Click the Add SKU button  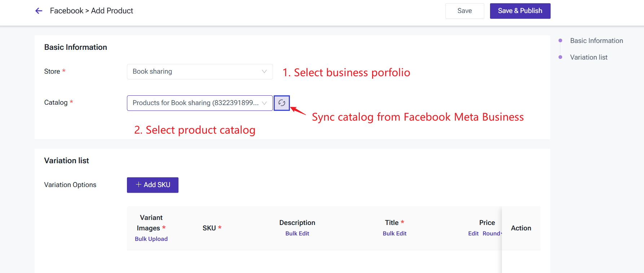click(x=153, y=185)
